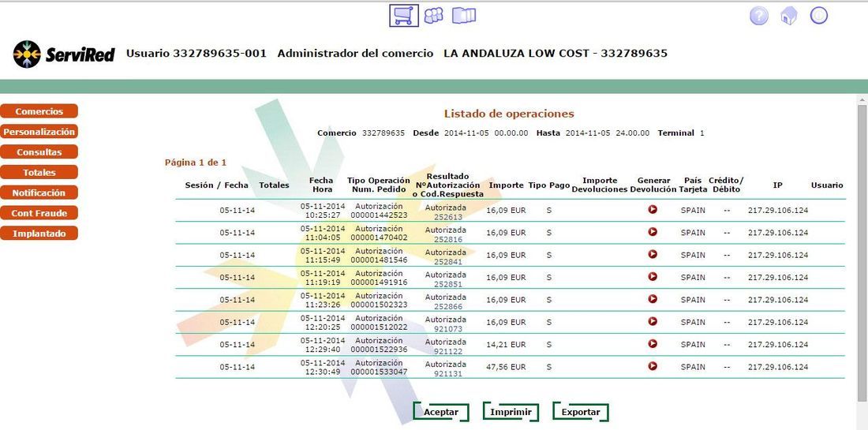Viewport: 868px width, 430px height.
Task: Open authorization code 921131
Action: pyautogui.click(x=448, y=373)
